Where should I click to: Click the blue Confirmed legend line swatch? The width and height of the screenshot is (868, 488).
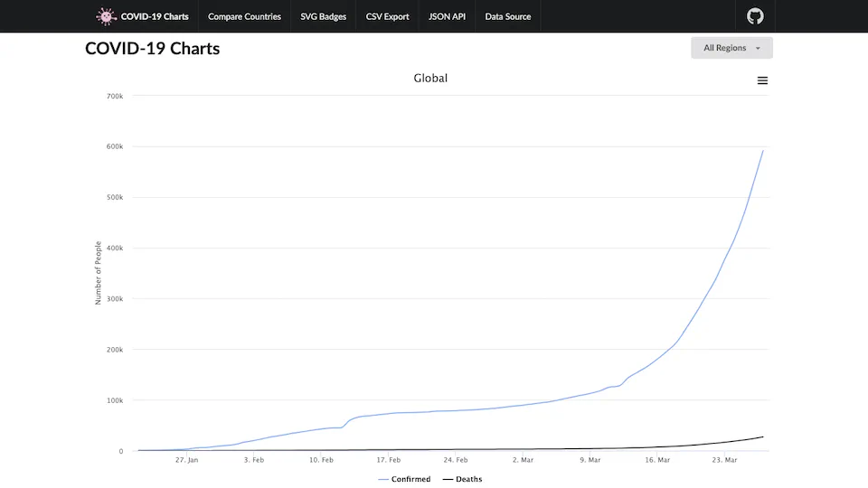pyautogui.click(x=383, y=479)
